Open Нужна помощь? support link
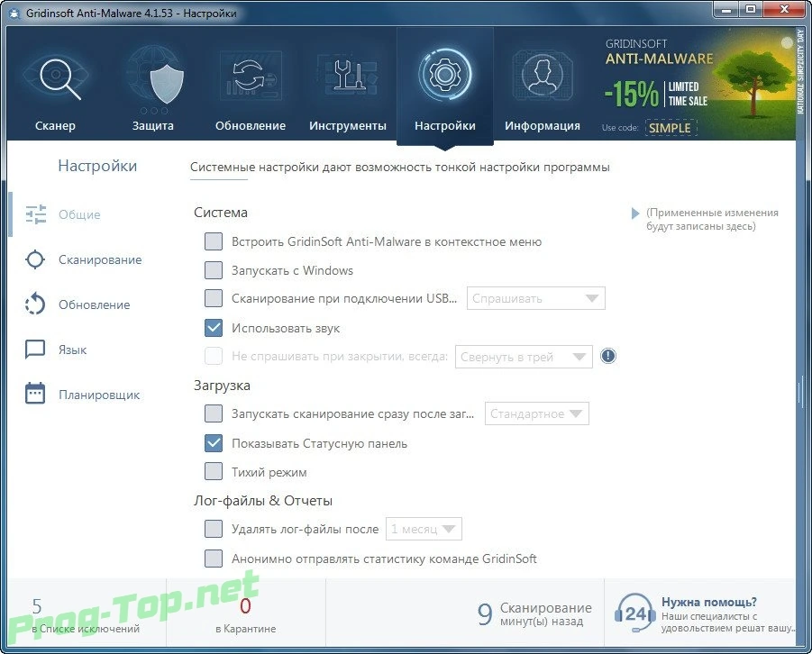 (709, 602)
